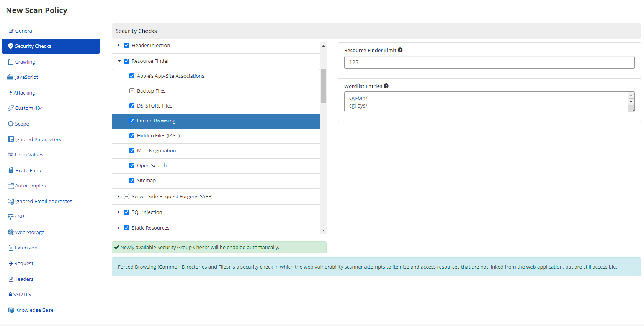Click the Custom 404 link icon

10,108
